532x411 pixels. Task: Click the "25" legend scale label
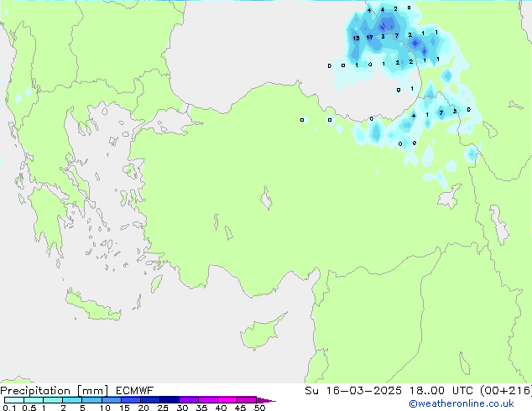(x=163, y=408)
